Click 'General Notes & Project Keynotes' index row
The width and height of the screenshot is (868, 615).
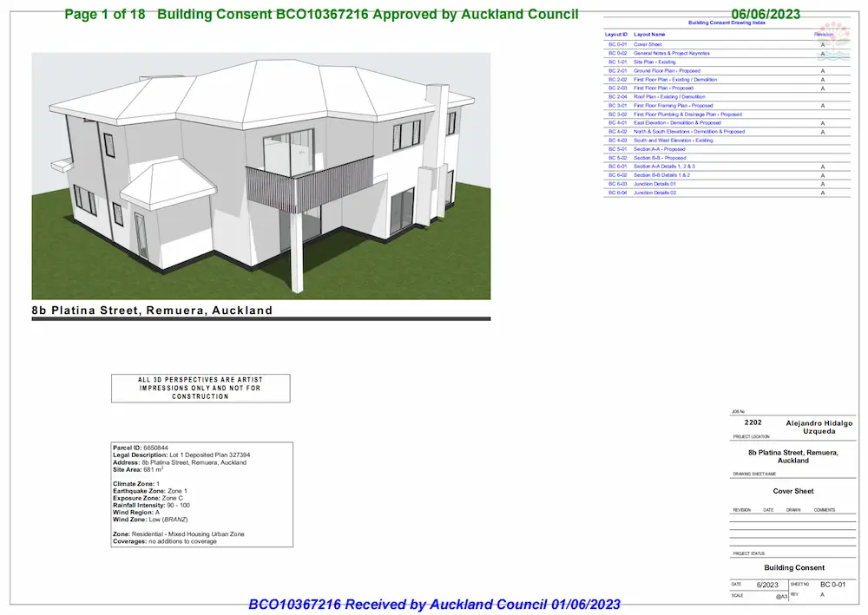coord(727,53)
